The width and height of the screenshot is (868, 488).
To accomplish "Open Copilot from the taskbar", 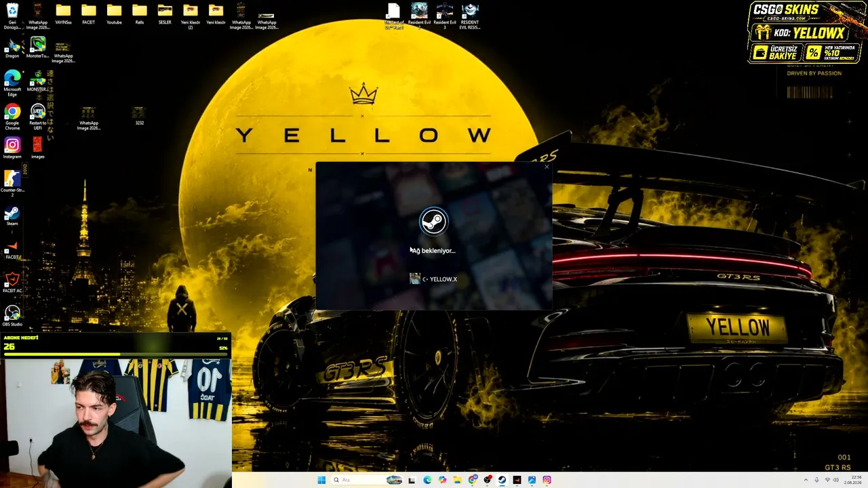I will pos(442,480).
